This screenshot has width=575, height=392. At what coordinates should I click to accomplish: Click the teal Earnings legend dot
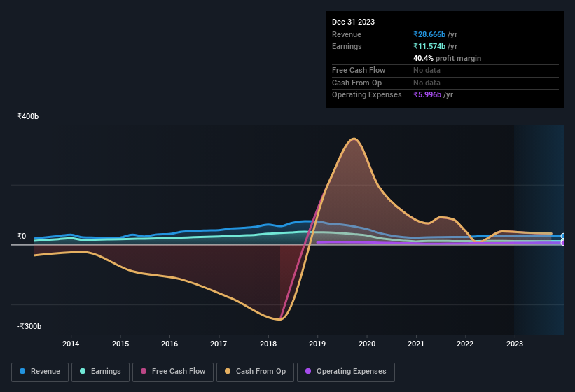(83, 372)
